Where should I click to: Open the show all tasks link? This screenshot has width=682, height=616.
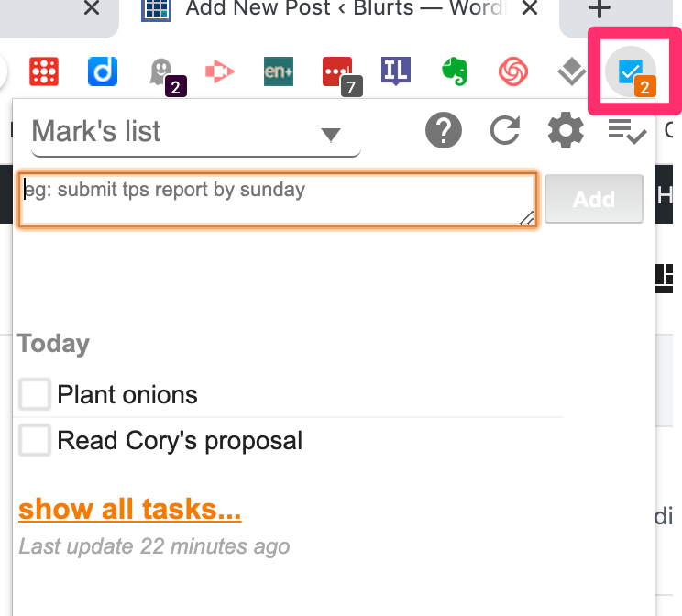129,509
